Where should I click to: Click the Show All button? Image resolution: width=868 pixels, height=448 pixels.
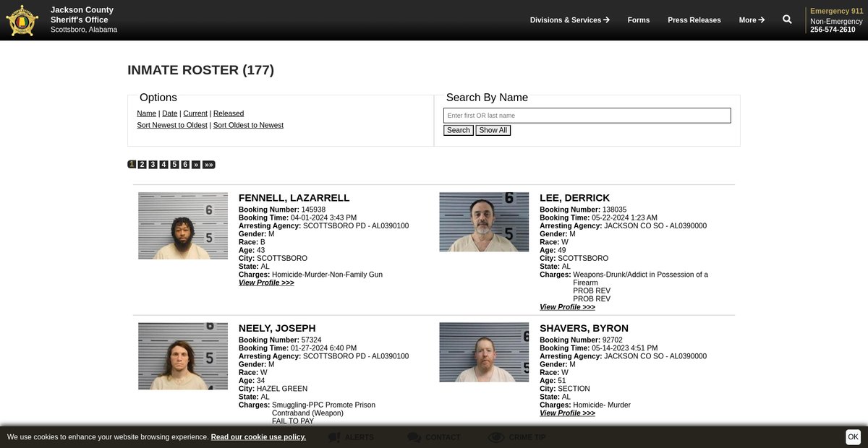(x=493, y=130)
